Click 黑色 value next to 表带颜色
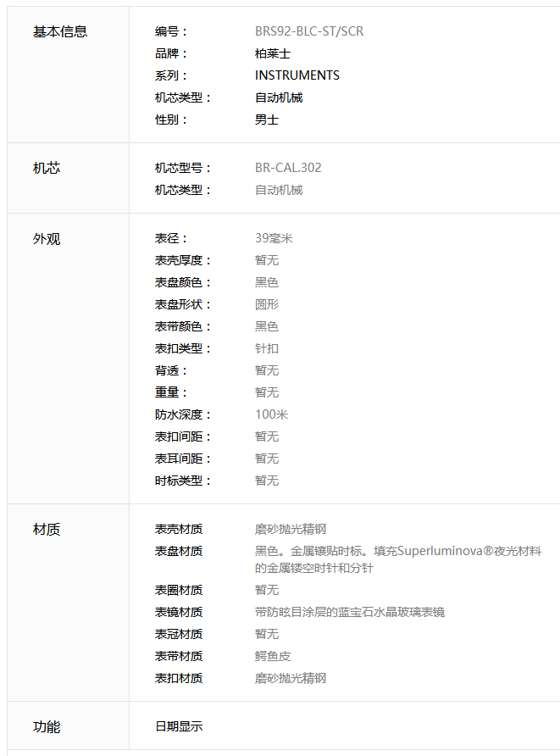The image size is (560, 756). click(x=267, y=326)
